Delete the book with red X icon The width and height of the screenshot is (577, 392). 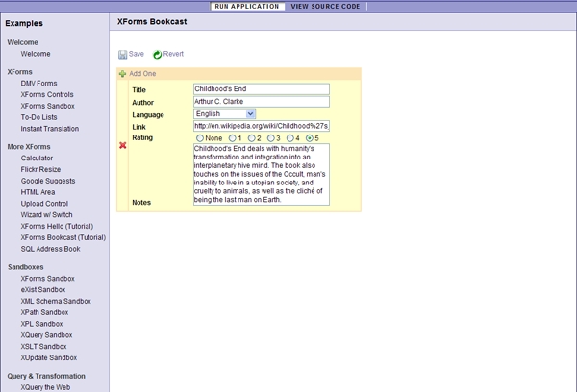point(122,146)
